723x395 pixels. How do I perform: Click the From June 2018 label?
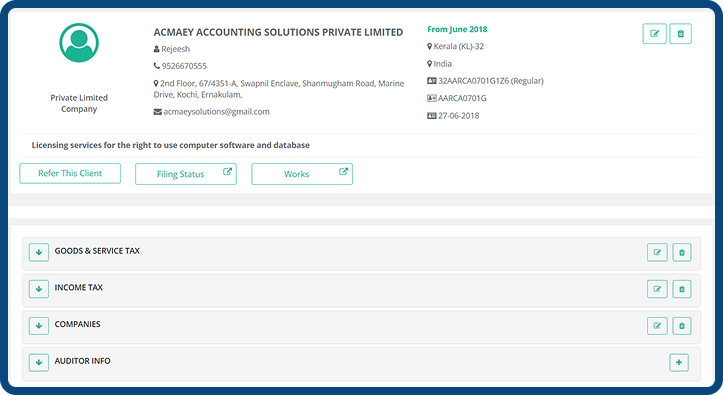457,29
